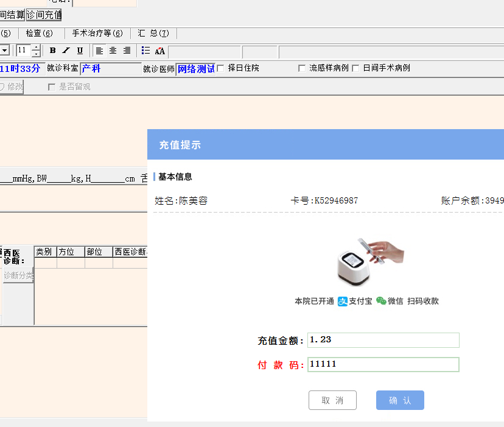
Task: Center align the text
Action: pyautogui.click(x=113, y=51)
